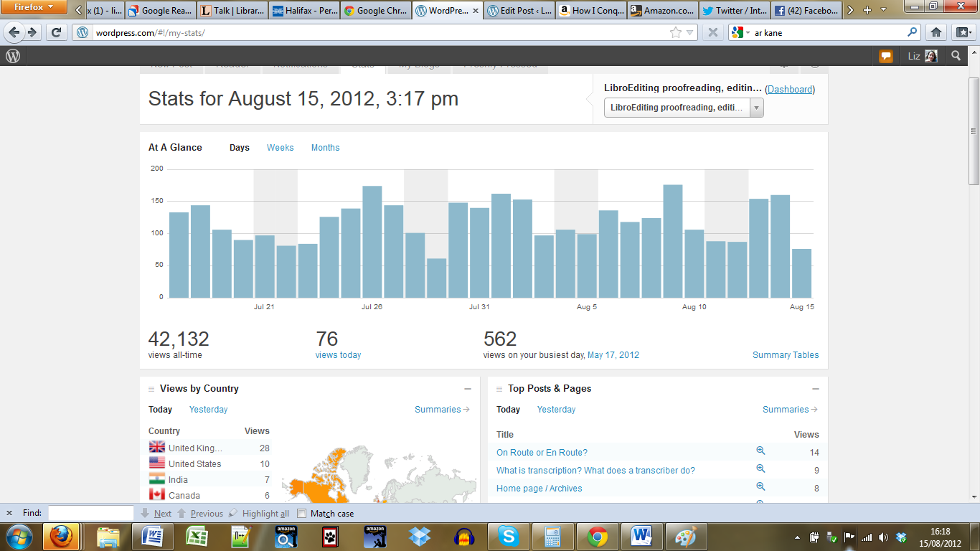Switch to the Twitter browser tab
Viewport: 980px width, 551px height.
(x=733, y=11)
